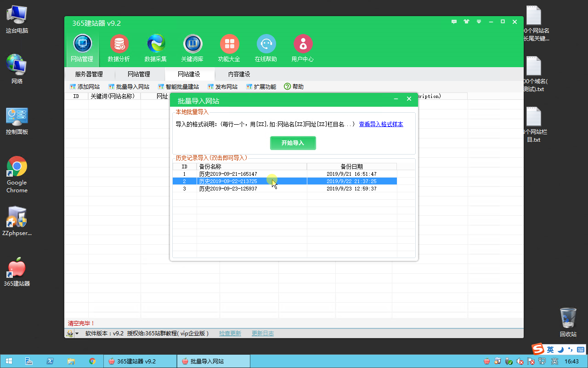Switch to the 网站建设 tab
588x368 pixels.
click(189, 74)
